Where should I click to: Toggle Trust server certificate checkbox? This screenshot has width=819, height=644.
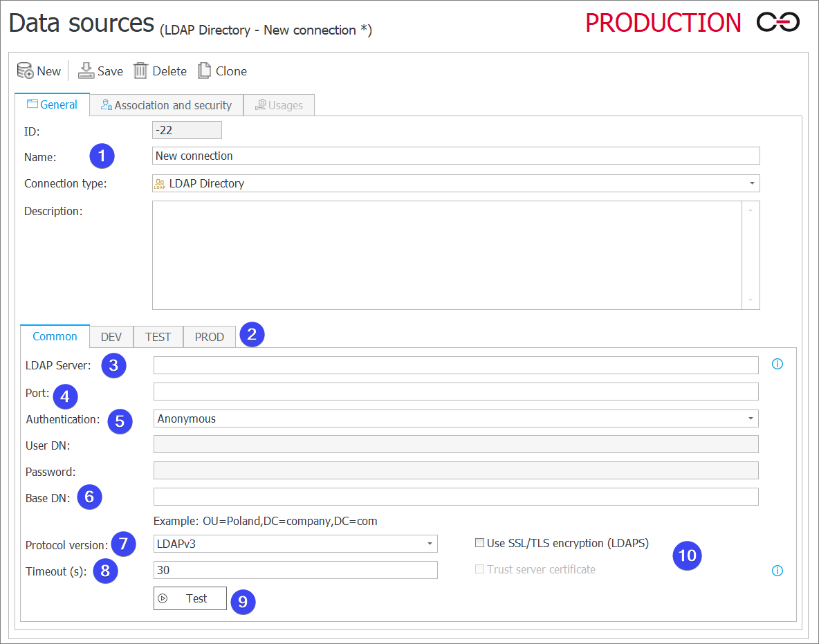[479, 569]
